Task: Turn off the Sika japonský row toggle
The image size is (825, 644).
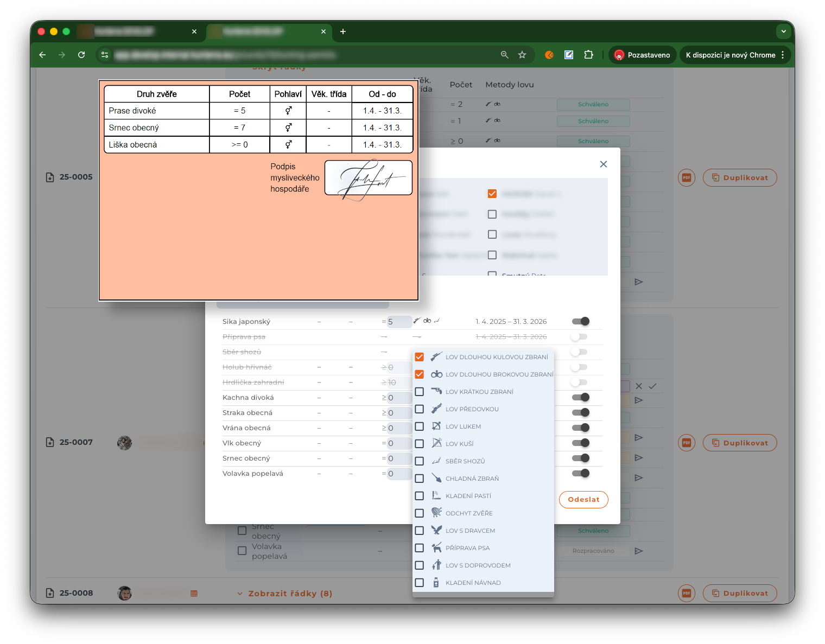Action: click(x=580, y=321)
